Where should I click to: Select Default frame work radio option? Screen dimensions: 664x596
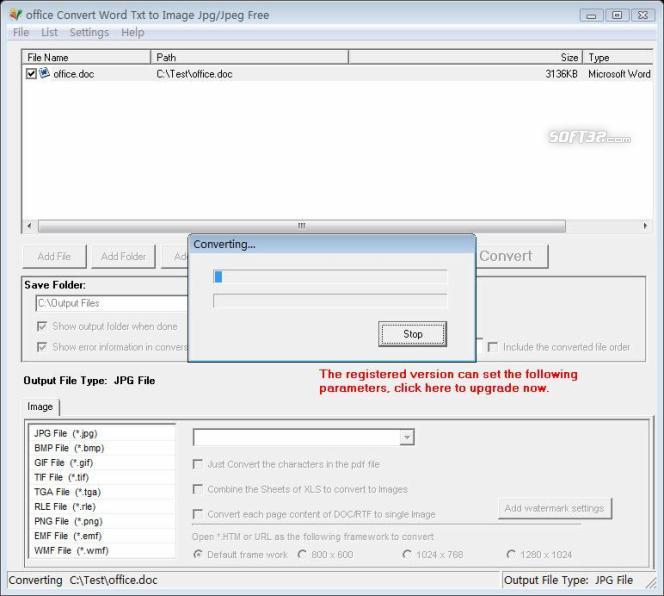(197, 554)
